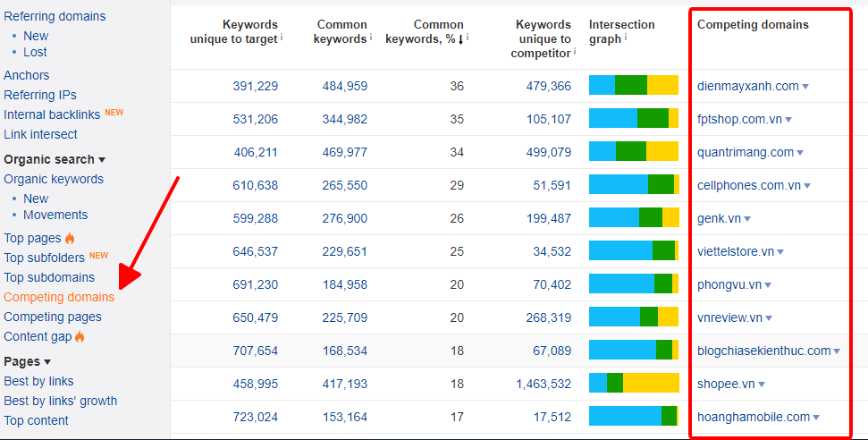Sort by Keywords unique to target
Viewport: 868px width, 440px height.
pyautogui.click(x=233, y=32)
